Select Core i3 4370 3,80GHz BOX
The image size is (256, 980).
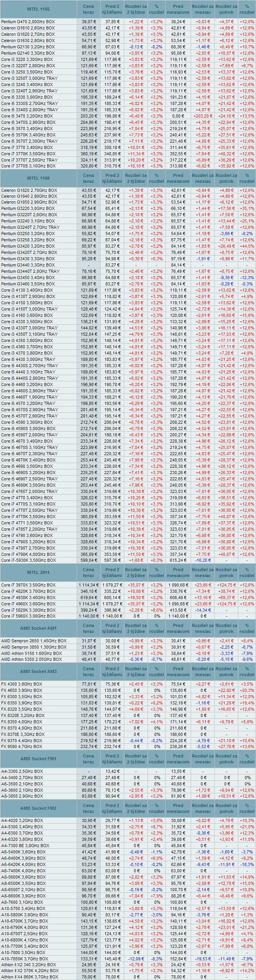tap(27, 353)
